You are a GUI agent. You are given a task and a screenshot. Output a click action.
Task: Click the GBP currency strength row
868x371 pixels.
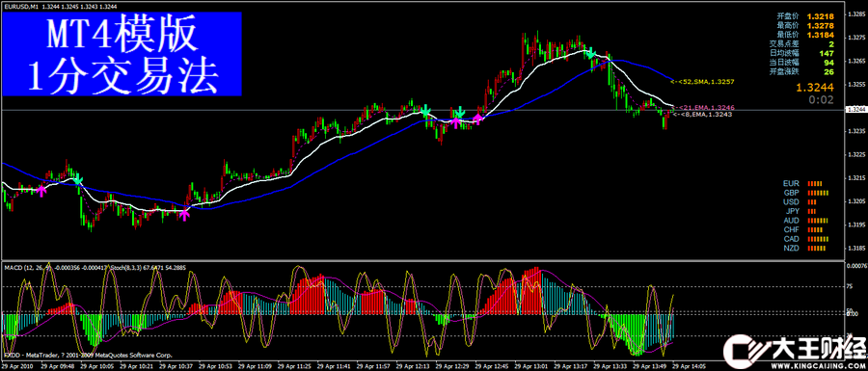[x=805, y=193]
